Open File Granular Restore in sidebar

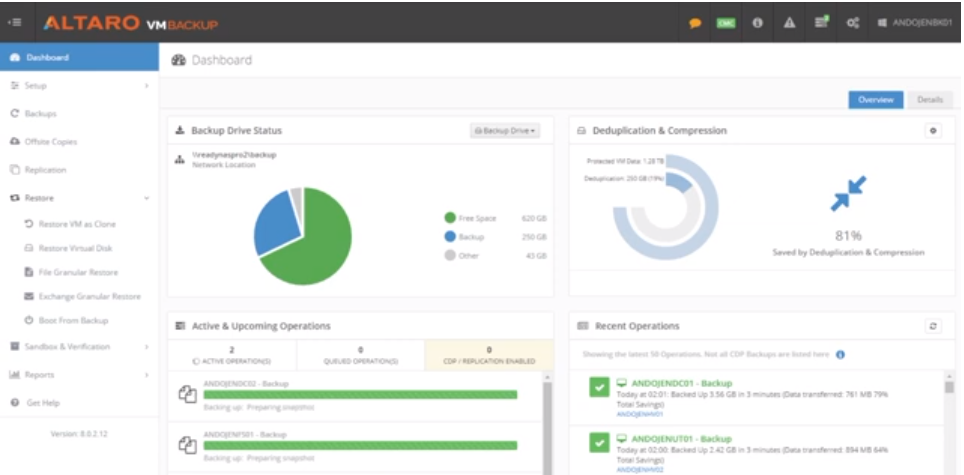[x=78, y=272]
